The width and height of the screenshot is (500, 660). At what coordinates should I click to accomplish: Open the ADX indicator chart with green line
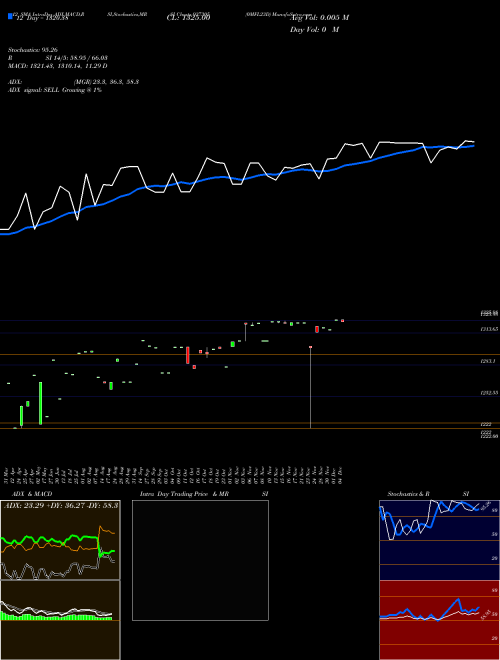tap(60, 540)
